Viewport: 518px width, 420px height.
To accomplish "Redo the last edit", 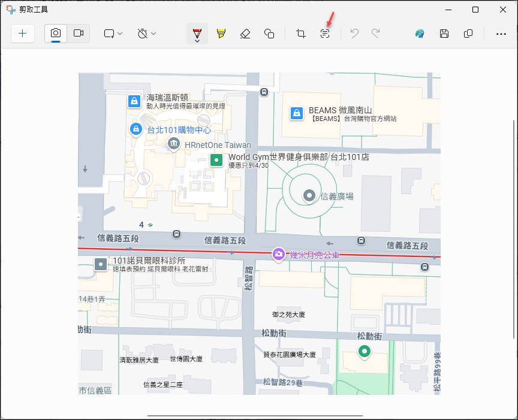I will tap(376, 34).
